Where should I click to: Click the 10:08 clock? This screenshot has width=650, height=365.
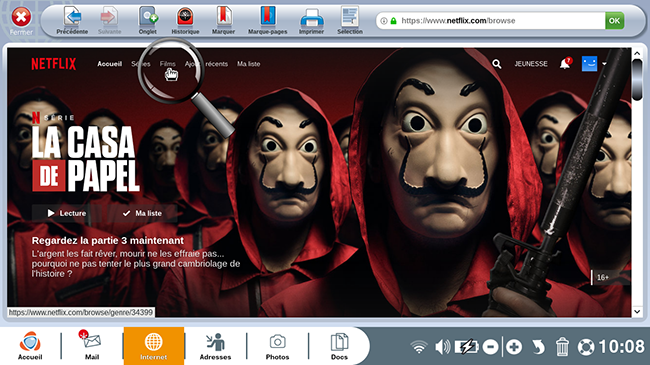pos(621,346)
